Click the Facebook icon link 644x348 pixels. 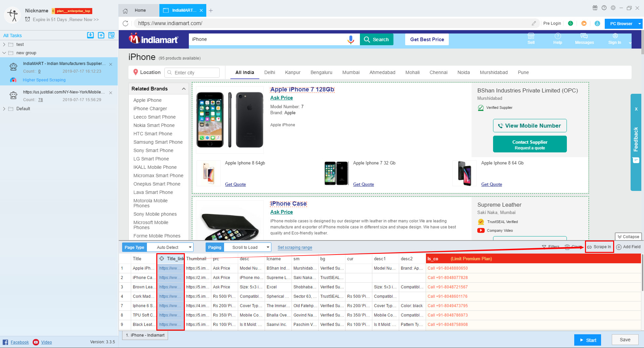point(5,342)
